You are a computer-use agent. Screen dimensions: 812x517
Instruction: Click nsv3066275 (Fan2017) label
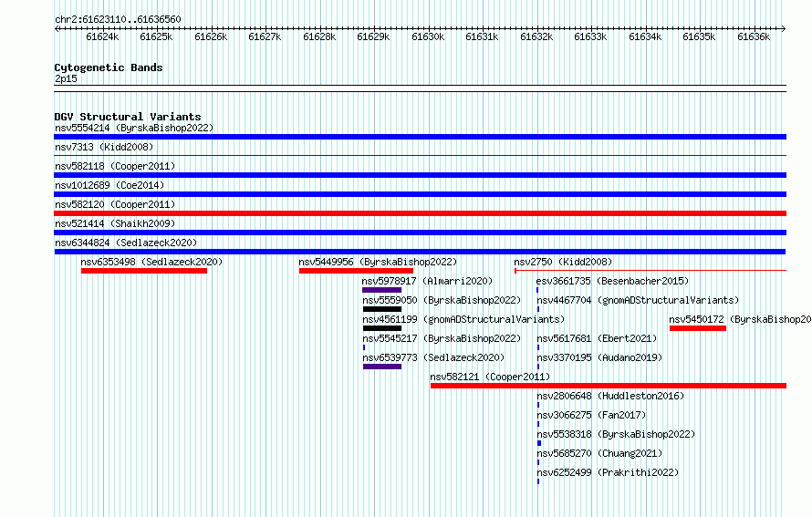pos(591,415)
